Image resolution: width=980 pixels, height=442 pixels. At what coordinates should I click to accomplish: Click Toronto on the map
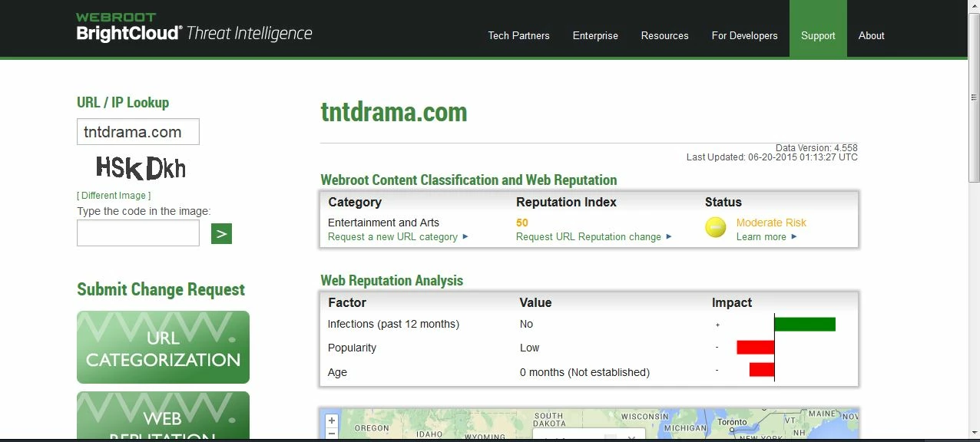coord(731,422)
